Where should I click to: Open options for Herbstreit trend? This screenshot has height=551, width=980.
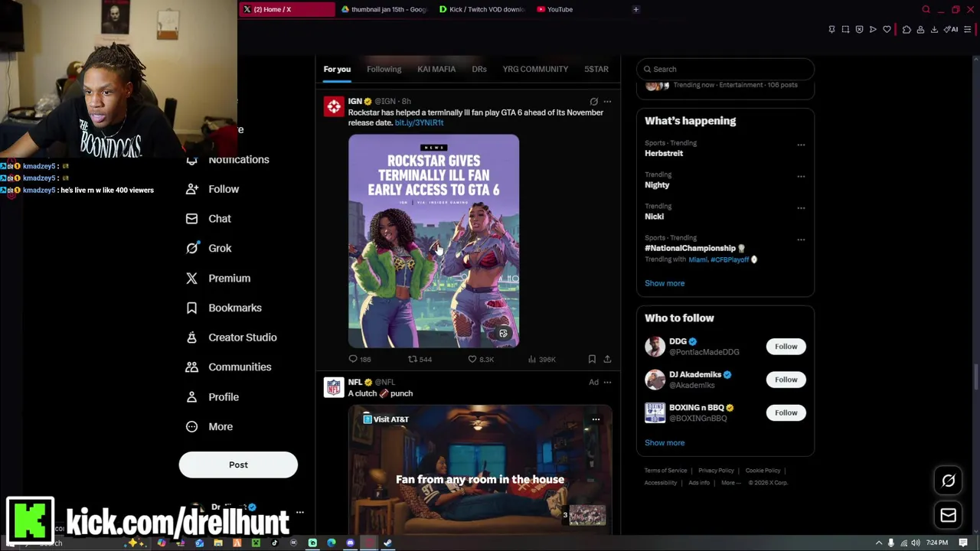[801, 145]
